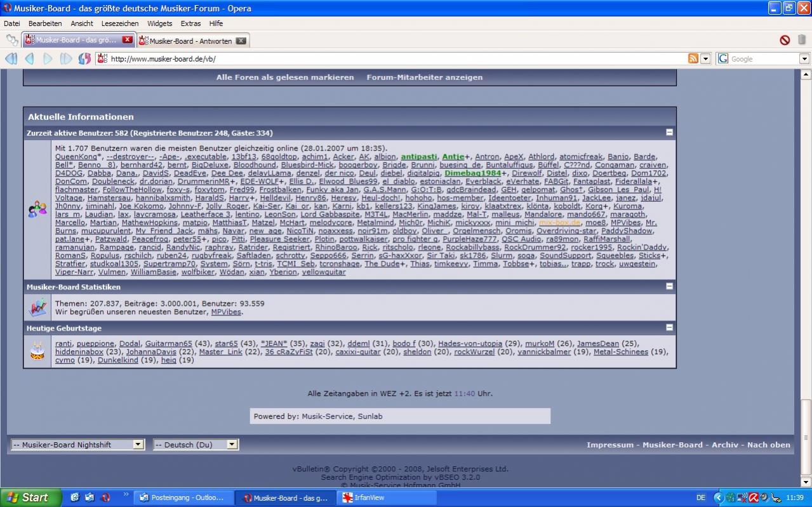This screenshot has width=812, height=507.
Task: Go back one page
Action: (x=29, y=59)
